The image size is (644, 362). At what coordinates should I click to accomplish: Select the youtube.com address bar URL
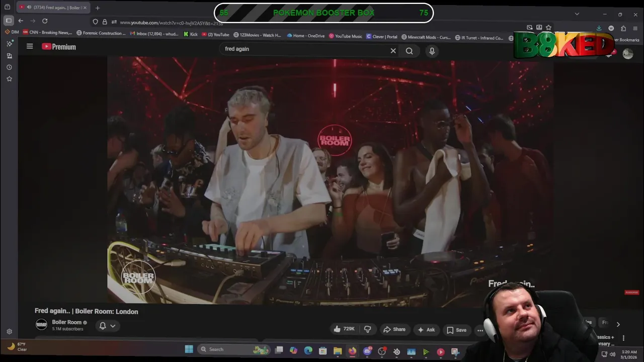tap(171, 23)
